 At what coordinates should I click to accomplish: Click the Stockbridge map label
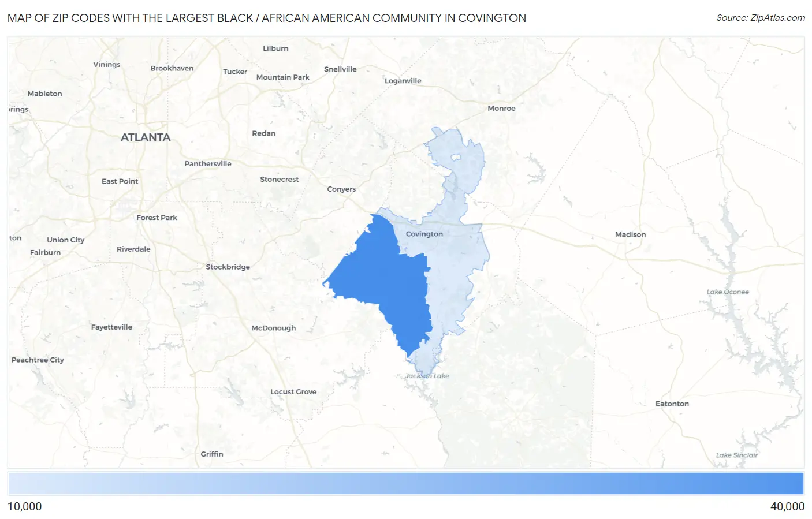(x=228, y=267)
